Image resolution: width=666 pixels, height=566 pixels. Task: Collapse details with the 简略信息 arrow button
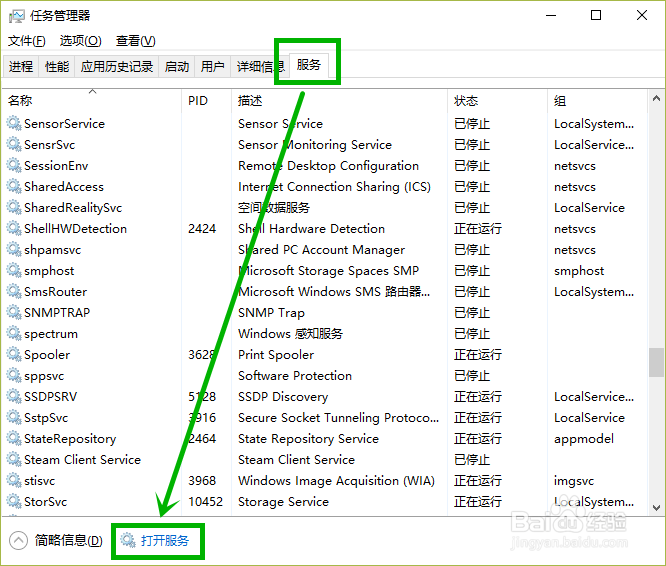pos(18,541)
